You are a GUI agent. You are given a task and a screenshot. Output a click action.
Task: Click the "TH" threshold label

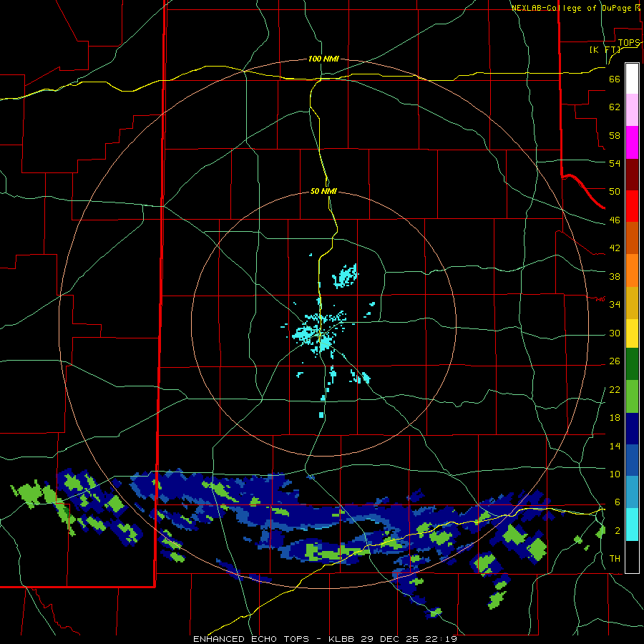tap(615, 558)
